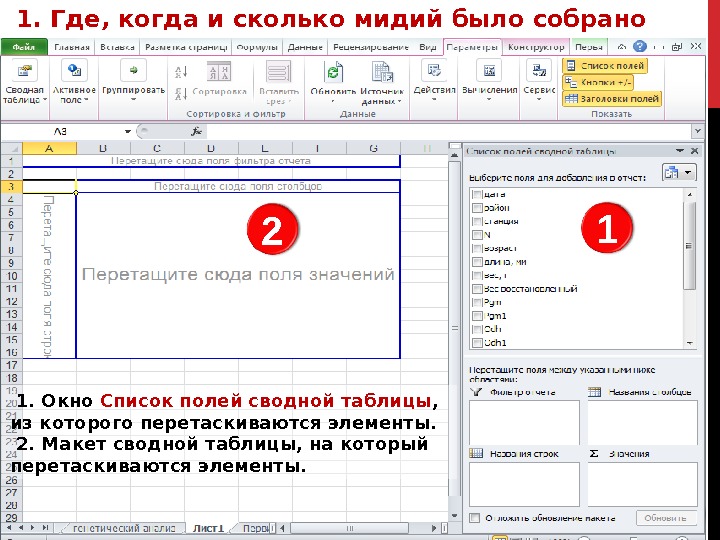Open the Файл tab
This screenshot has height=540, width=720.
24,47
